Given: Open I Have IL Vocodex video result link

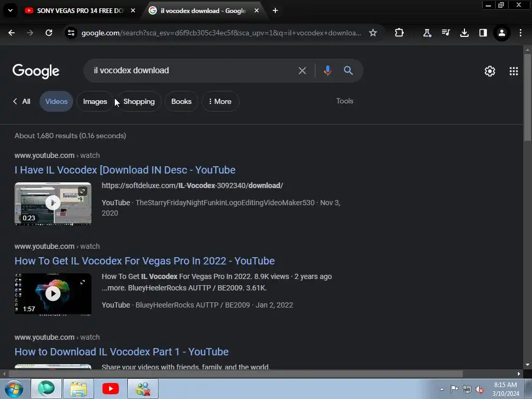Looking at the screenshot, I should [125, 170].
